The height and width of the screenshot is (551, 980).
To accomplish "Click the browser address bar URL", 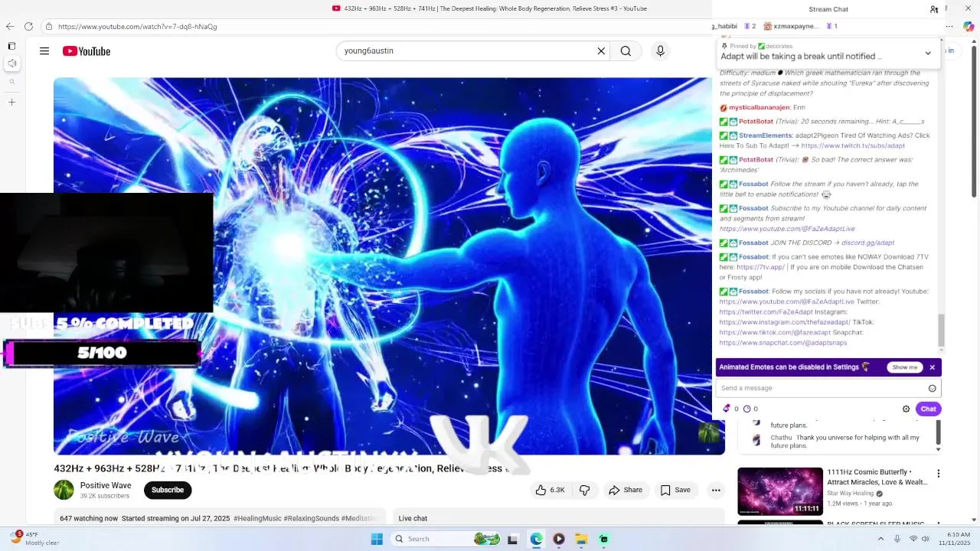I will [x=137, y=27].
